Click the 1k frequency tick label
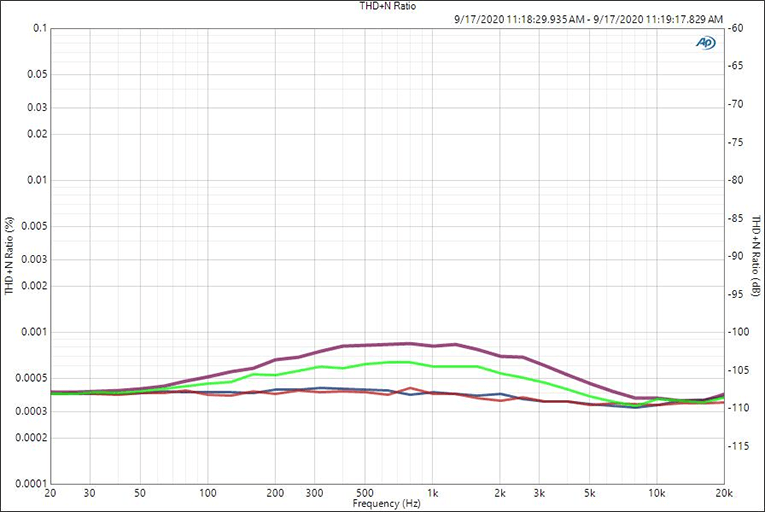Screen dimensions: 765x512 coord(432,494)
